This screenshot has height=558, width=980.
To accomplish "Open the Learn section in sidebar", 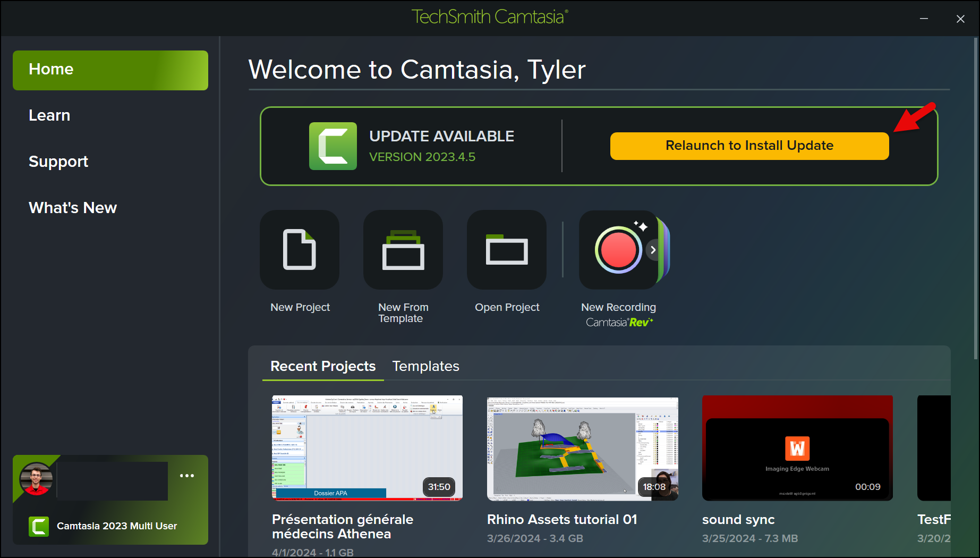I will (x=49, y=115).
